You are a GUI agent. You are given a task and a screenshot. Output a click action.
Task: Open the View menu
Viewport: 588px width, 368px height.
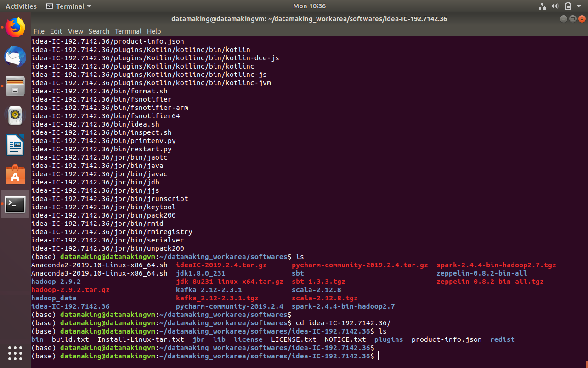pos(75,31)
